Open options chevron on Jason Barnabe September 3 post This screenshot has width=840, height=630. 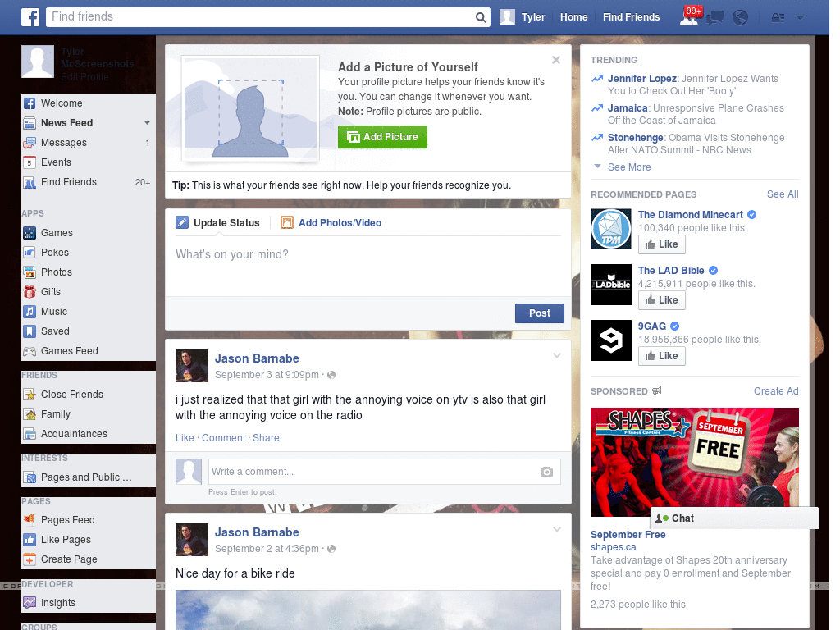pyautogui.click(x=557, y=355)
